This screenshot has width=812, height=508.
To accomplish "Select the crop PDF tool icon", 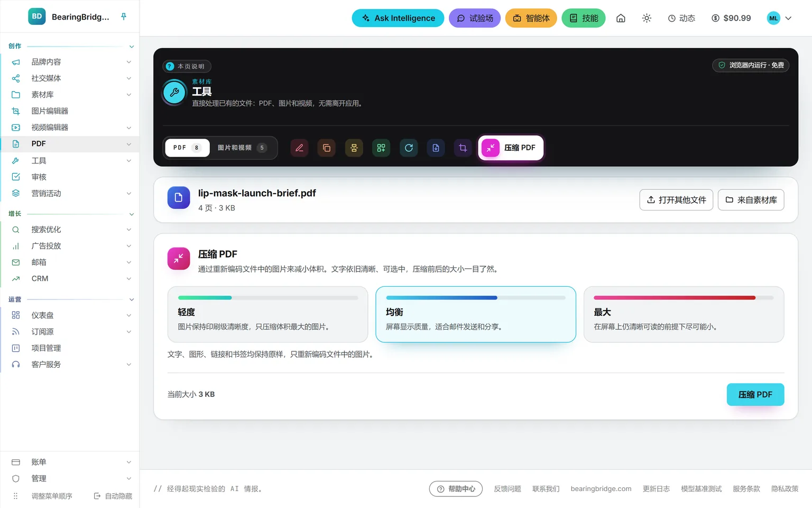I will pos(463,148).
